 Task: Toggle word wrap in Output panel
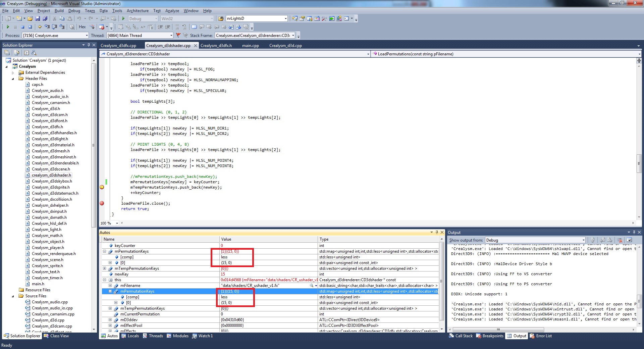coord(629,240)
